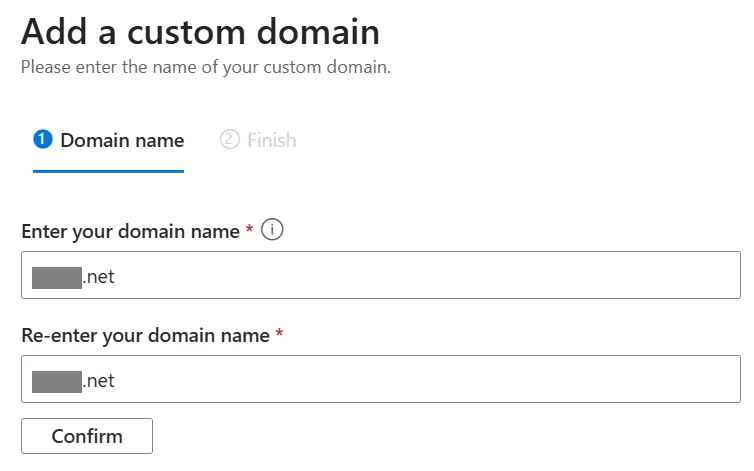The height and width of the screenshot is (471, 754).
Task: Click the greyed step 2 circle icon
Action: point(229,140)
